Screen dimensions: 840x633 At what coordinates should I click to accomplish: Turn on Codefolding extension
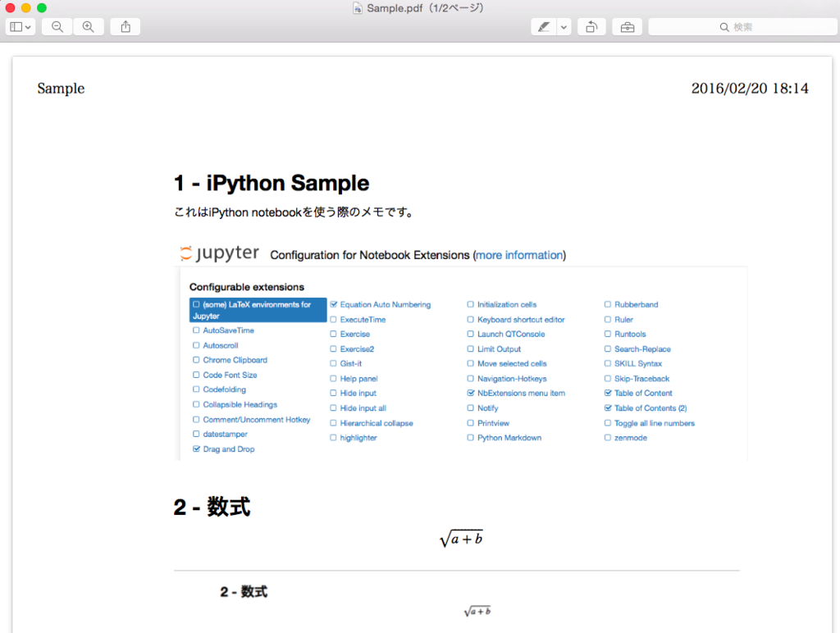196,389
